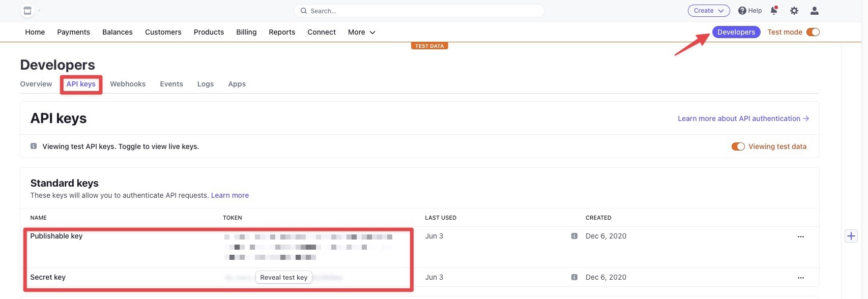Click the info icon next to Viewing test API keys
Screen dimensions: 868x299
pos(34,146)
